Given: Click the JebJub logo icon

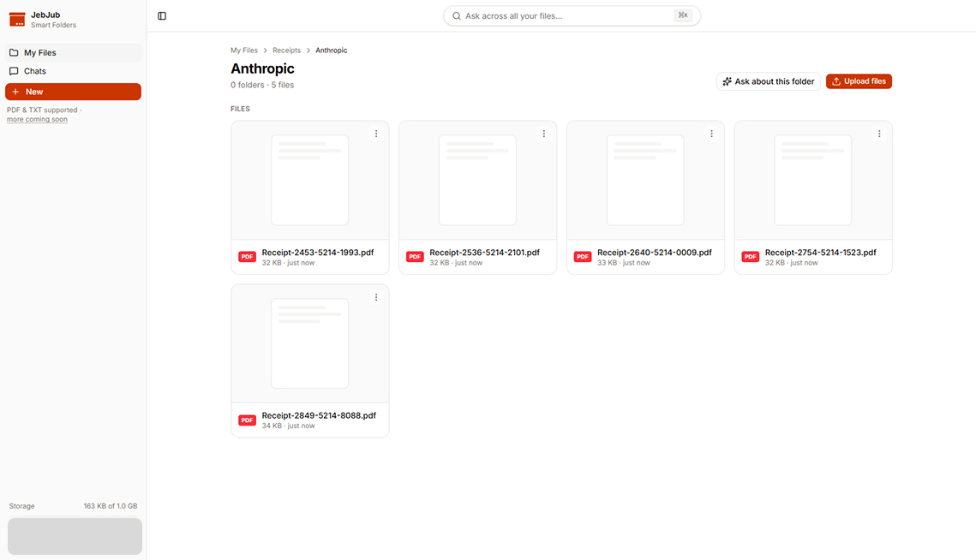Looking at the screenshot, I should click(x=17, y=20).
